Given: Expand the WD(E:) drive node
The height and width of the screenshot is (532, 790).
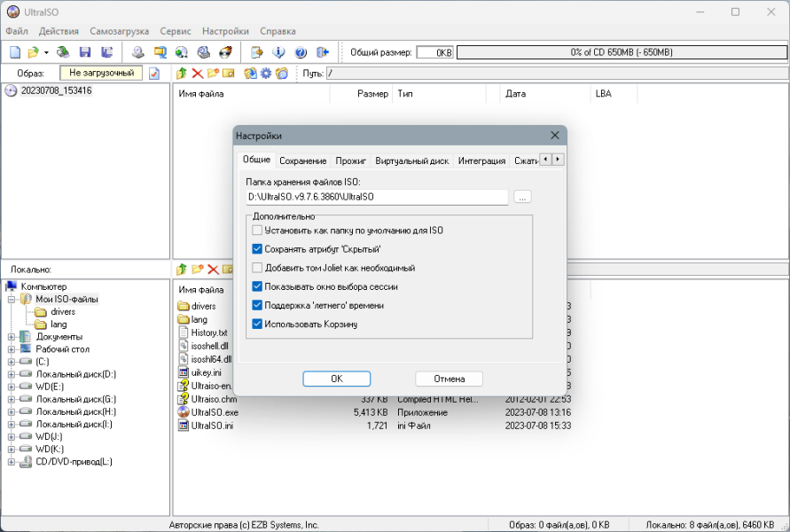Looking at the screenshot, I should (12, 387).
